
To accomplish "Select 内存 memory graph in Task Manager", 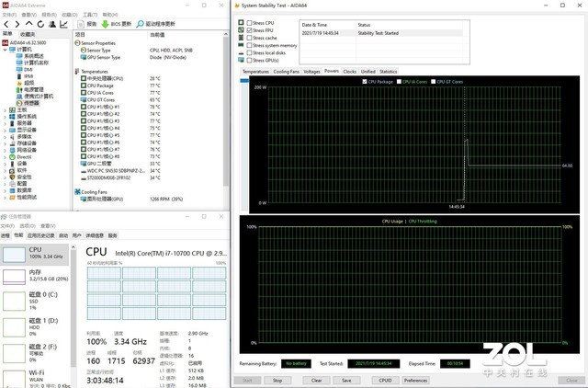I will point(35,276).
